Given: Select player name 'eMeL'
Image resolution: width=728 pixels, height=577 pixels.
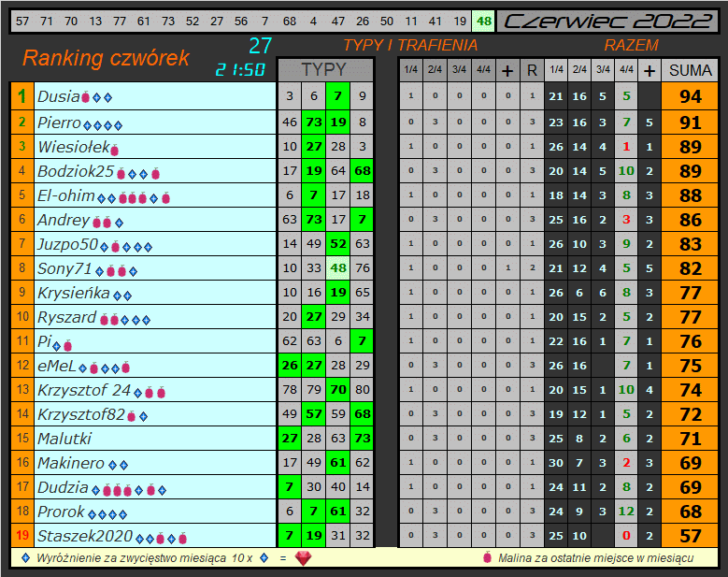Looking at the screenshot, I should [x=57, y=366].
